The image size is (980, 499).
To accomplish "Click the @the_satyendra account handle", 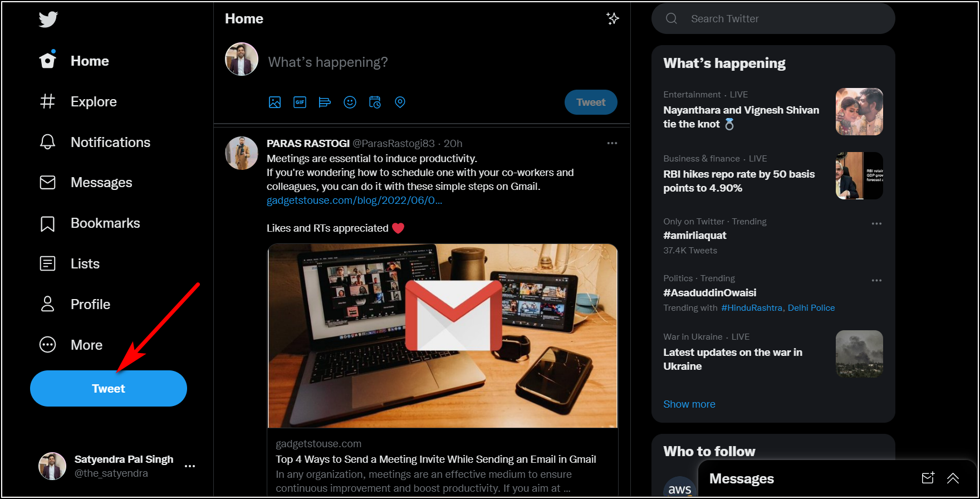I will click(111, 473).
